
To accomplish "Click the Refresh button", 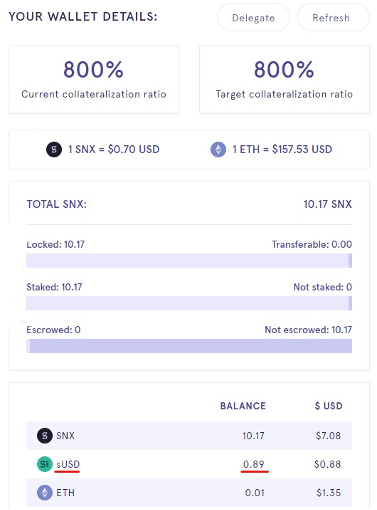I will 333,17.
